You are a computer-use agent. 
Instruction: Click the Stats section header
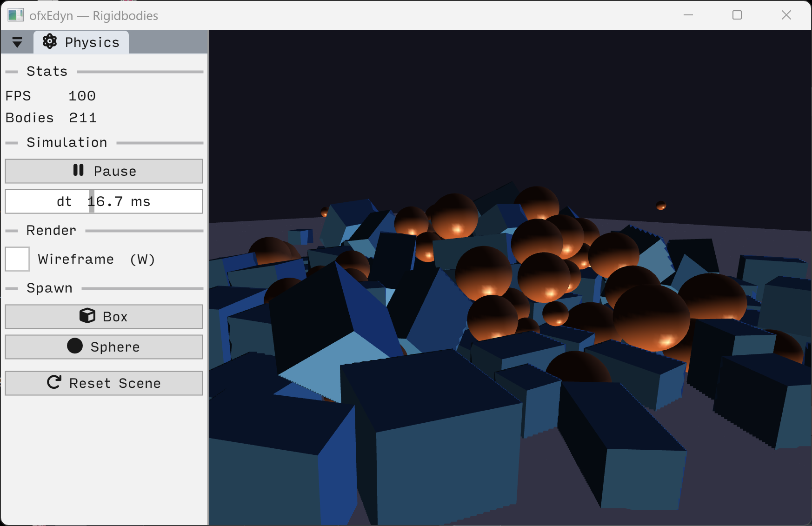click(x=47, y=72)
